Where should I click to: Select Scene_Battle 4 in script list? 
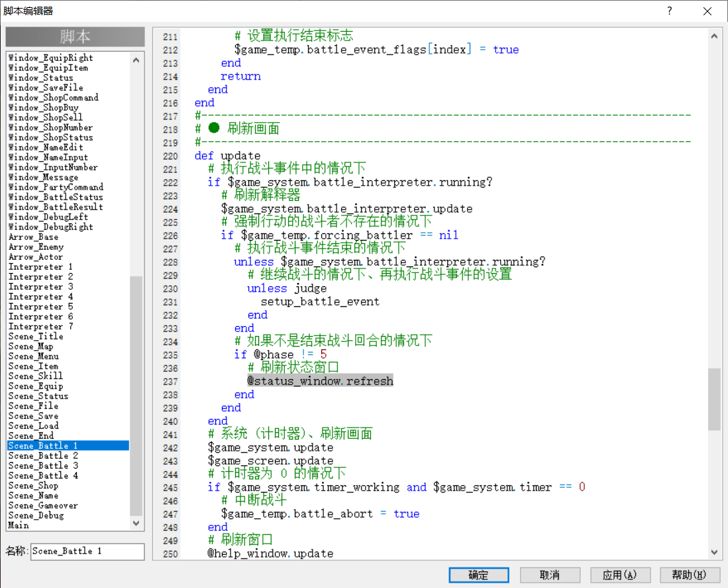pyautogui.click(x=68, y=475)
